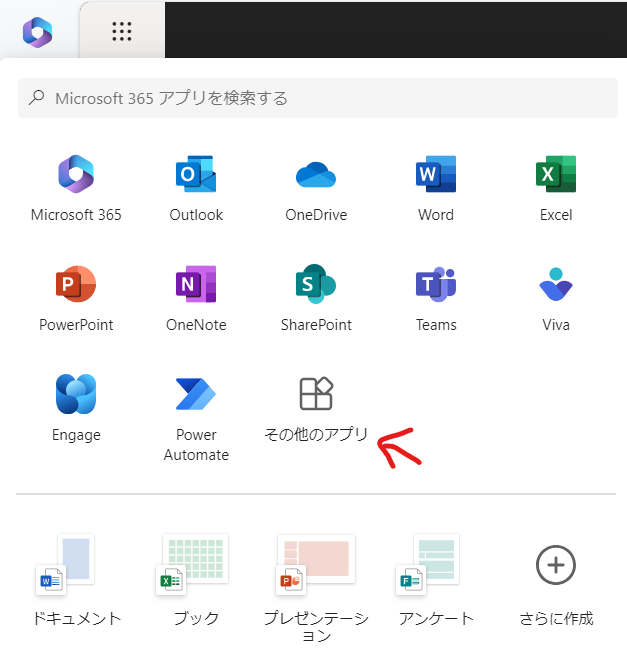
Task: Create a new Word ドキュメント
Action: (76, 581)
